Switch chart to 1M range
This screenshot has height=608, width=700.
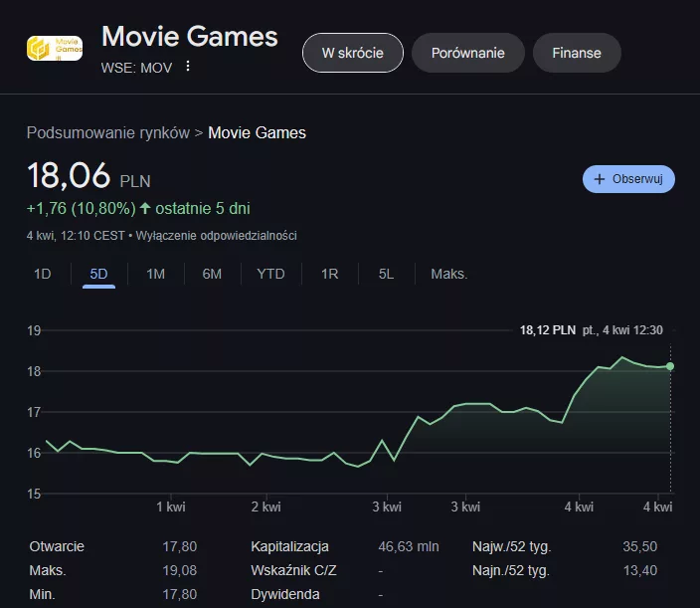tap(155, 274)
